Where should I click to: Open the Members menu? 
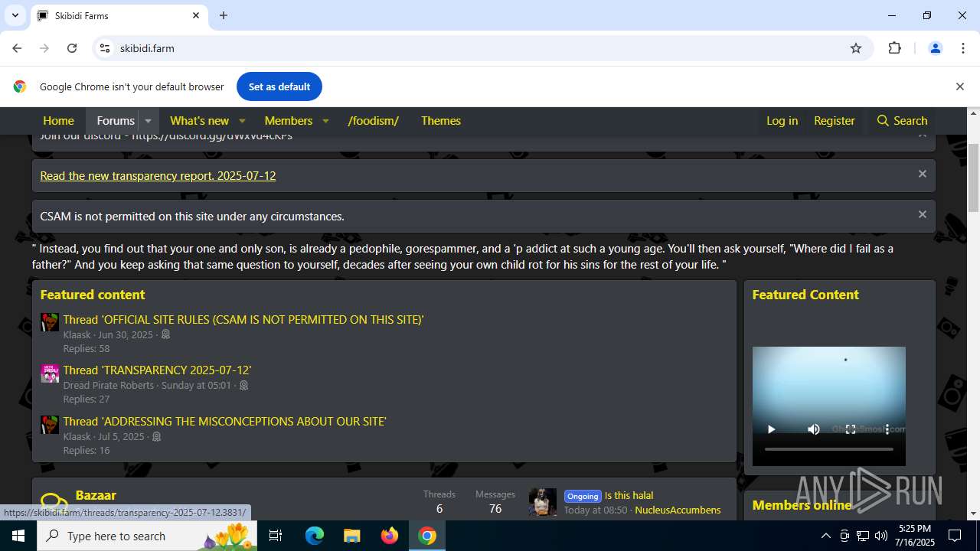coord(288,120)
